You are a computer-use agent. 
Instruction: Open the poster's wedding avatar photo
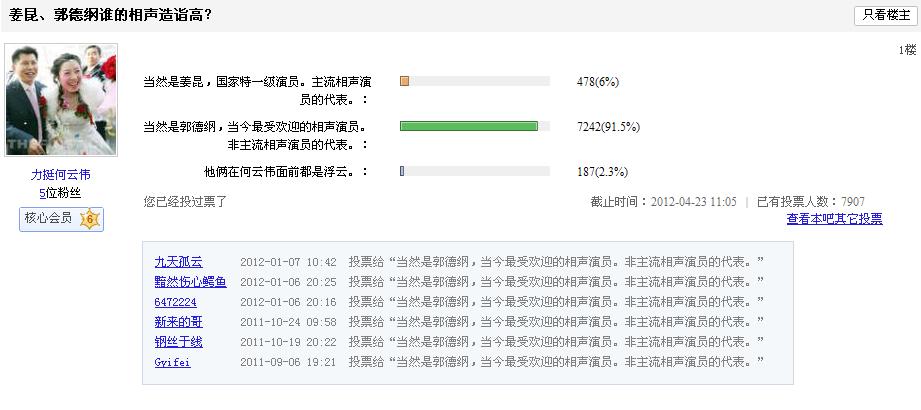(x=61, y=100)
